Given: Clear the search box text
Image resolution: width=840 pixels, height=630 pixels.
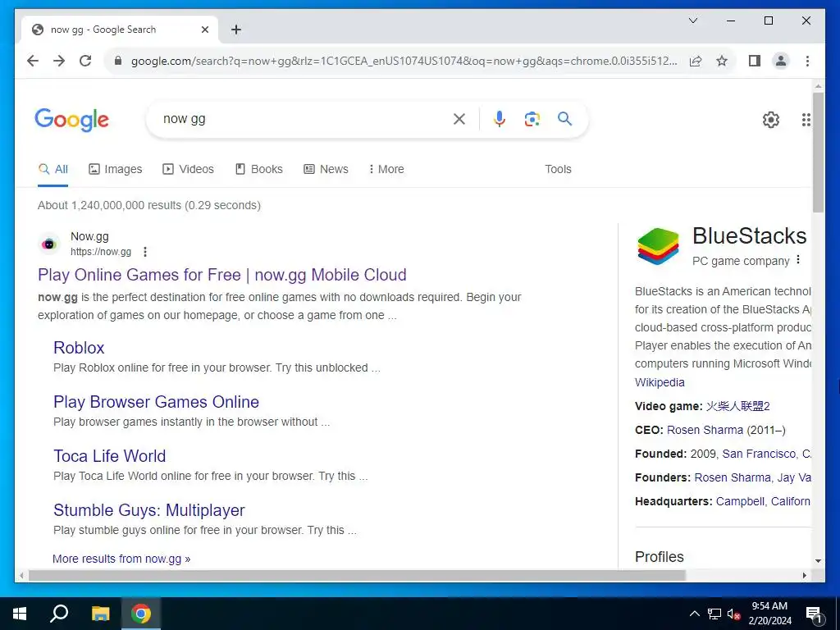Looking at the screenshot, I should [x=459, y=119].
